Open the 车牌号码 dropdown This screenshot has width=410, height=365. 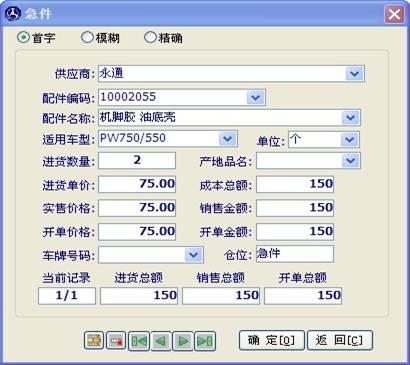pyautogui.click(x=194, y=255)
